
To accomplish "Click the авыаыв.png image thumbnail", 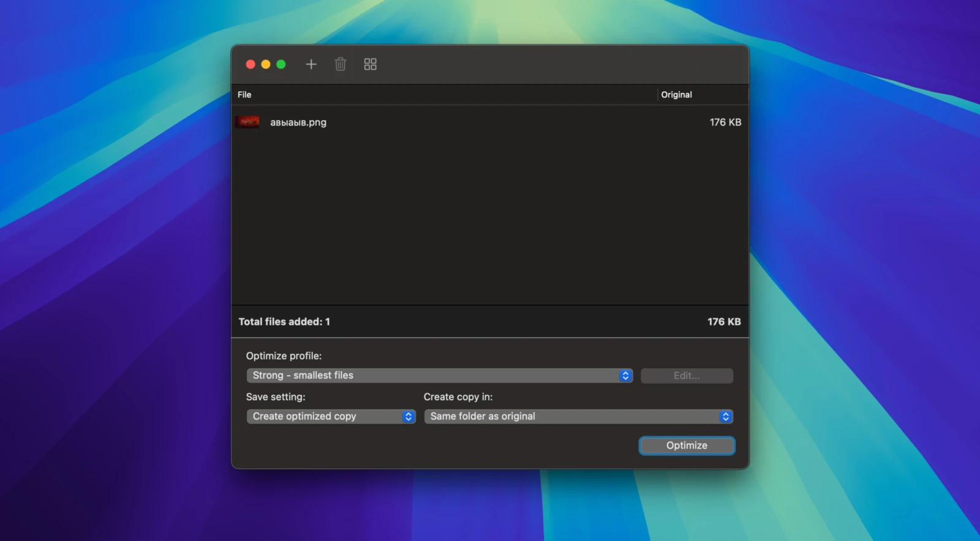I will [248, 122].
